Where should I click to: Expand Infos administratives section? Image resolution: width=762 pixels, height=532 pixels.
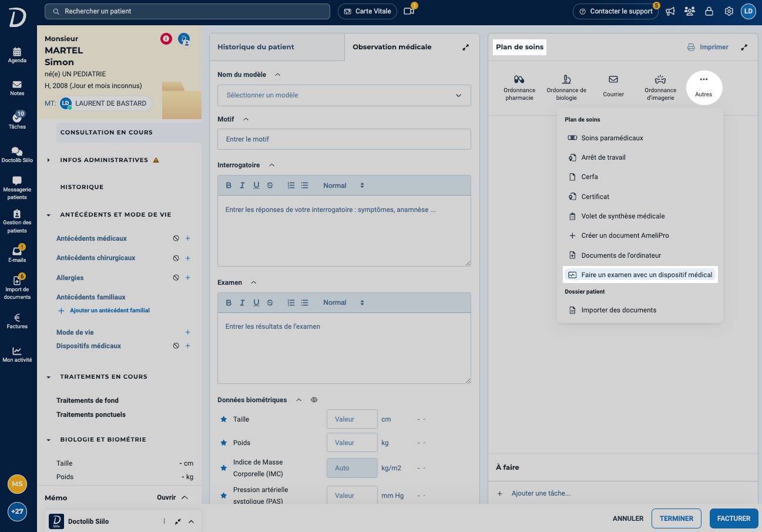point(49,160)
